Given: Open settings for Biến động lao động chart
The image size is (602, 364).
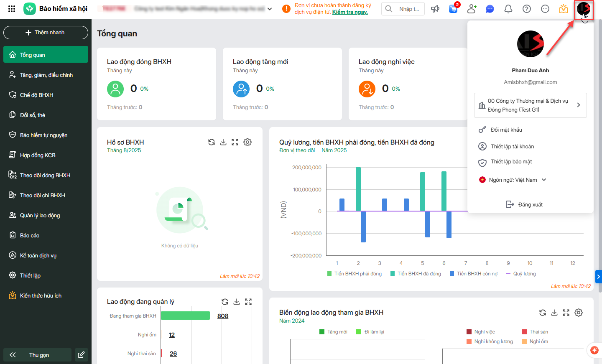Looking at the screenshot, I should pyautogui.click(x=579, y=313).
